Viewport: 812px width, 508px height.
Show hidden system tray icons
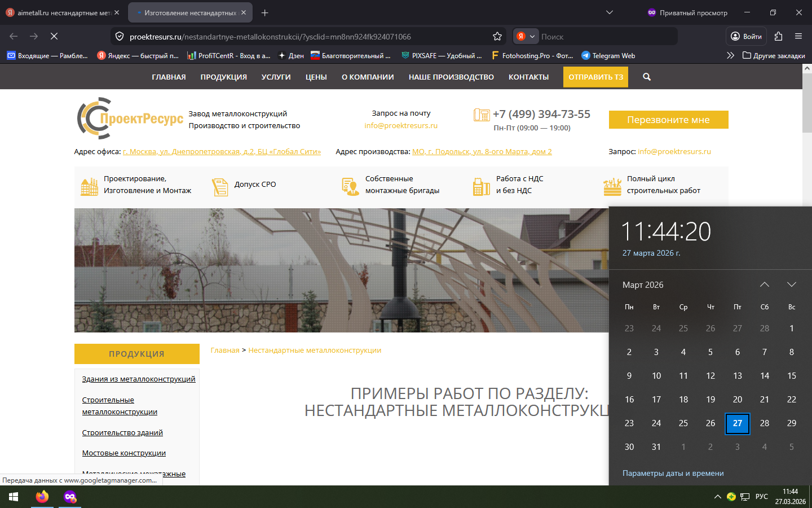[717, 497]
